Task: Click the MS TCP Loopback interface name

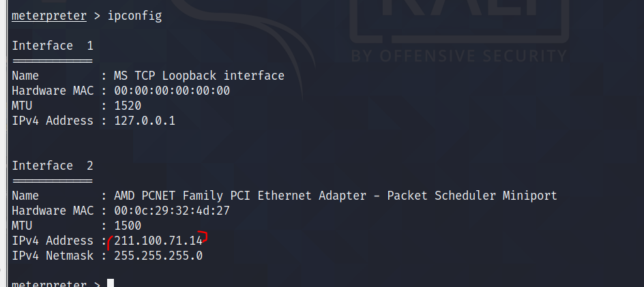Action: 199,76
